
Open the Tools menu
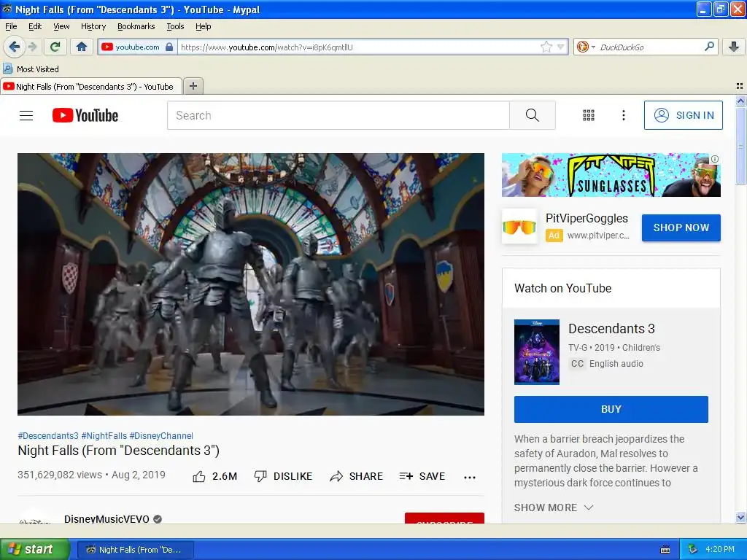click(x=175, y=26)
